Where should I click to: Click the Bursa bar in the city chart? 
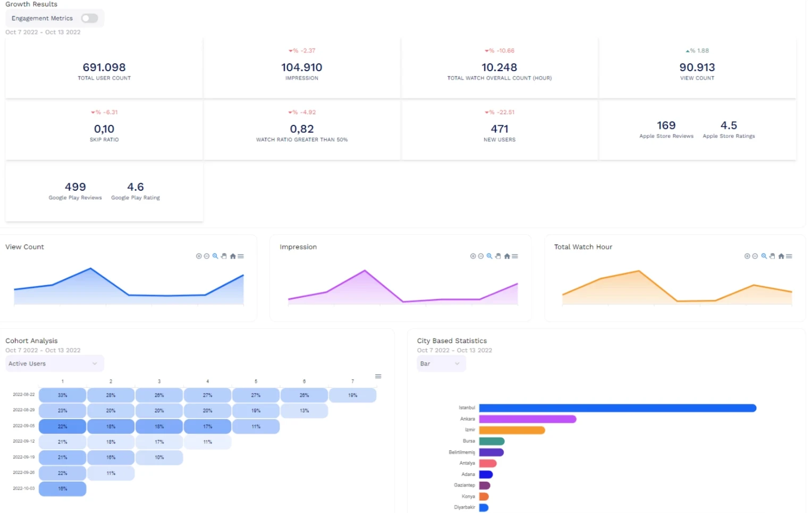point(492,441)
